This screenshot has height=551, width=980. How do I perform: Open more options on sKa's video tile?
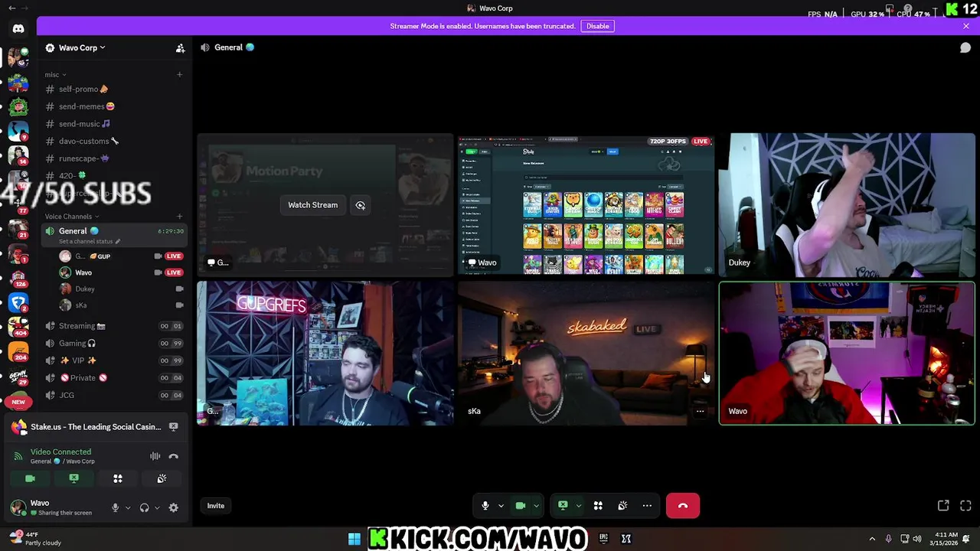[x=700, y=412]
